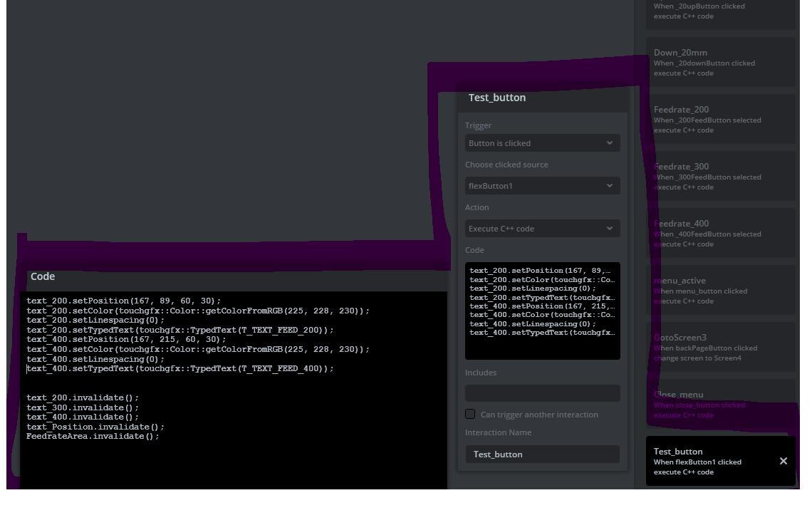
Task: Select the GotoScreen3 interaction
Action: pyautogui.click(x=720, y=347)
